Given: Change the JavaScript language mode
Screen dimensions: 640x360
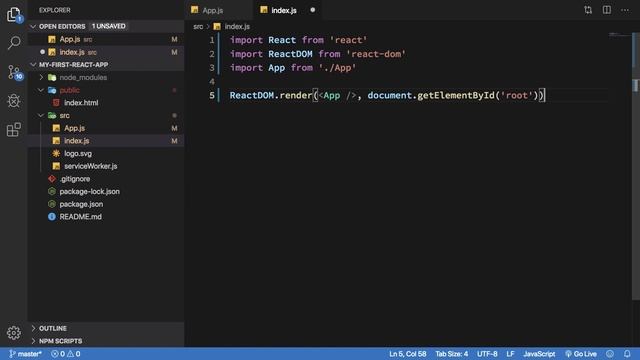Looking at the screenshot, I should [539, 354].
